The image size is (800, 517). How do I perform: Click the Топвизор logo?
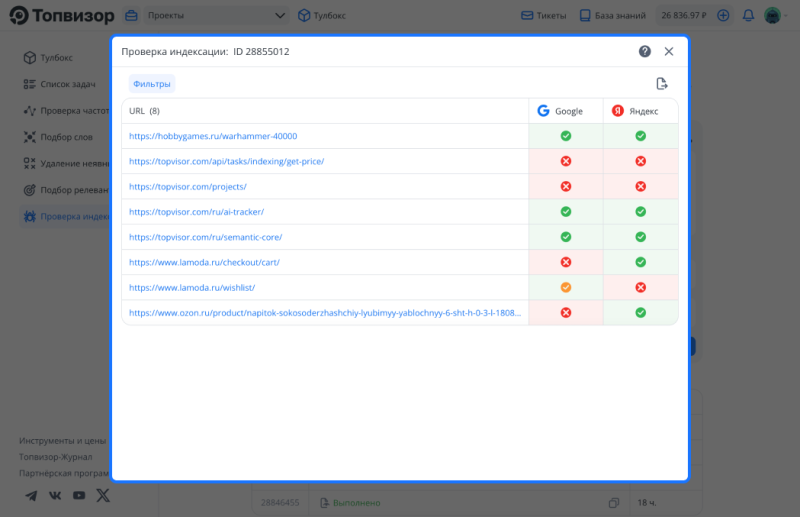[62, 15]
